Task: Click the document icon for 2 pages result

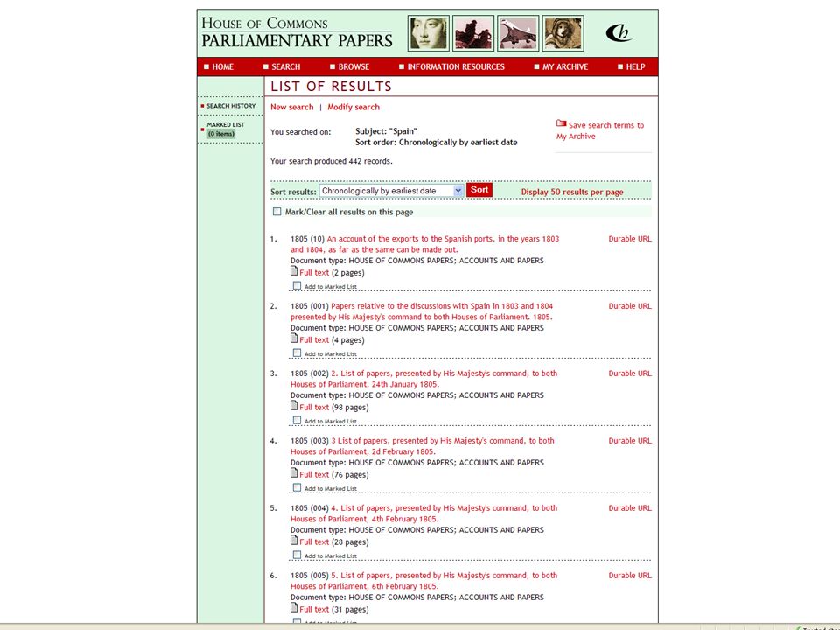Action: pos(294,271)
